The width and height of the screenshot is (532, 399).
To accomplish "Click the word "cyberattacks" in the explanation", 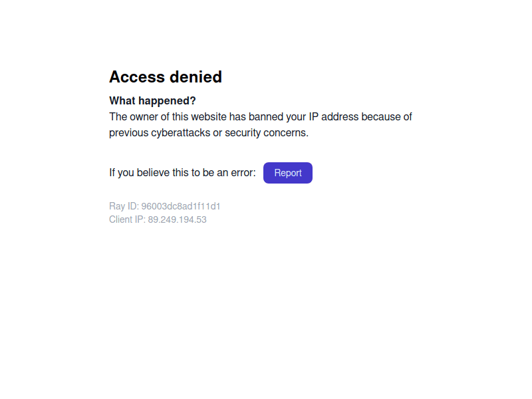I will [181, 132].
